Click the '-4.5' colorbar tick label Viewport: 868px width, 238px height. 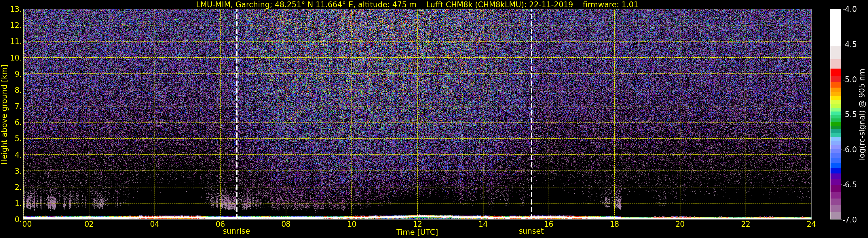849,44
